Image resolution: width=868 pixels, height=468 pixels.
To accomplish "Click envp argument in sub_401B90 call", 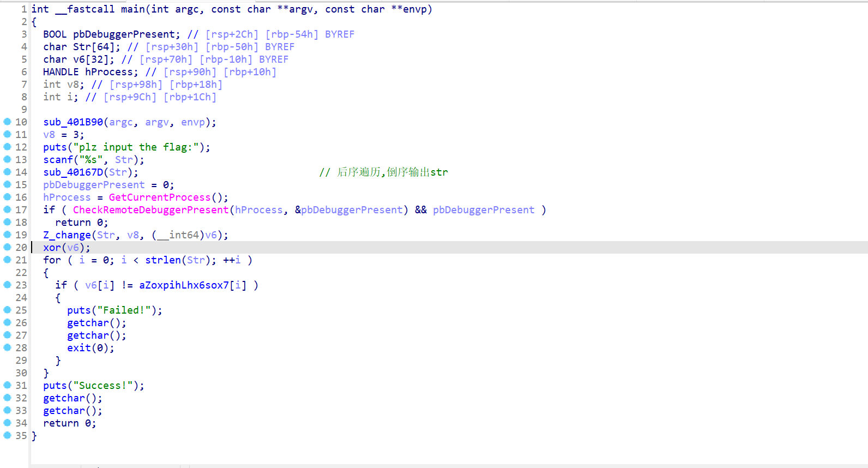I will (193, 122).
